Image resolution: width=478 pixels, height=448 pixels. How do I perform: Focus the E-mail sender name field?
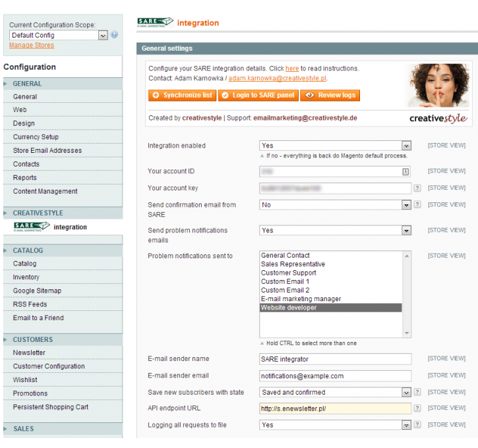(335, 359)
